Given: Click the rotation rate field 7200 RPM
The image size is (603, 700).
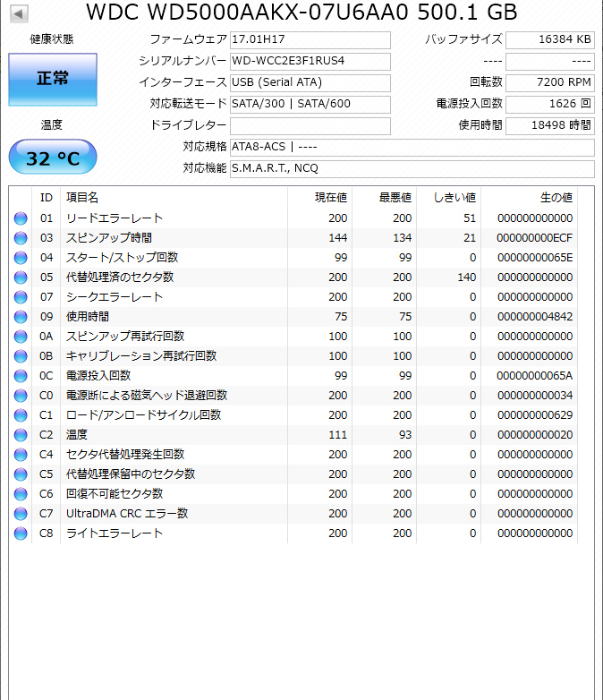Looking at the screenshot, I should (x=550, y=82).
